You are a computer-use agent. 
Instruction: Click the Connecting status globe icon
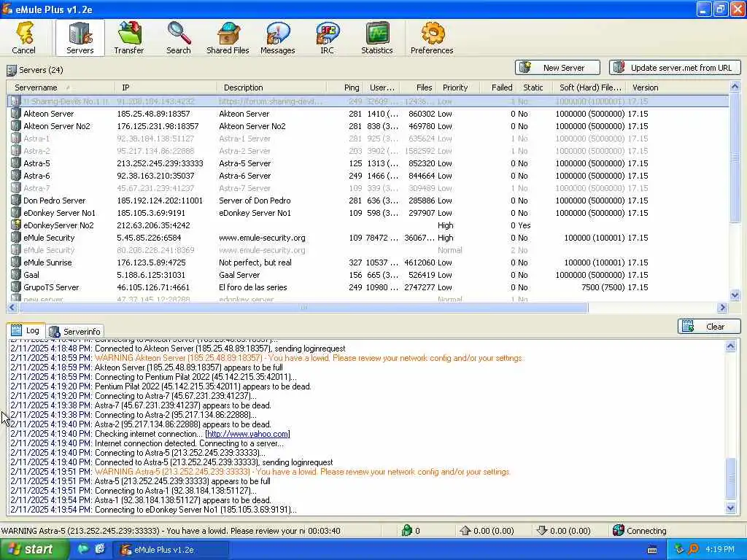click(619, 531)
